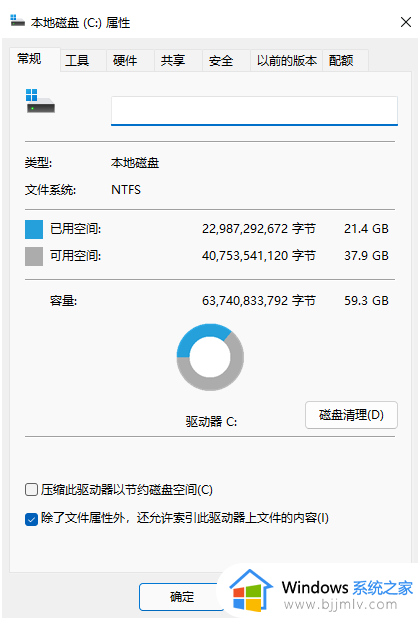Click the 22,987,292,672 字节 used value
Image resolution: width=418 pixels, height=618 pixels.
259,229
